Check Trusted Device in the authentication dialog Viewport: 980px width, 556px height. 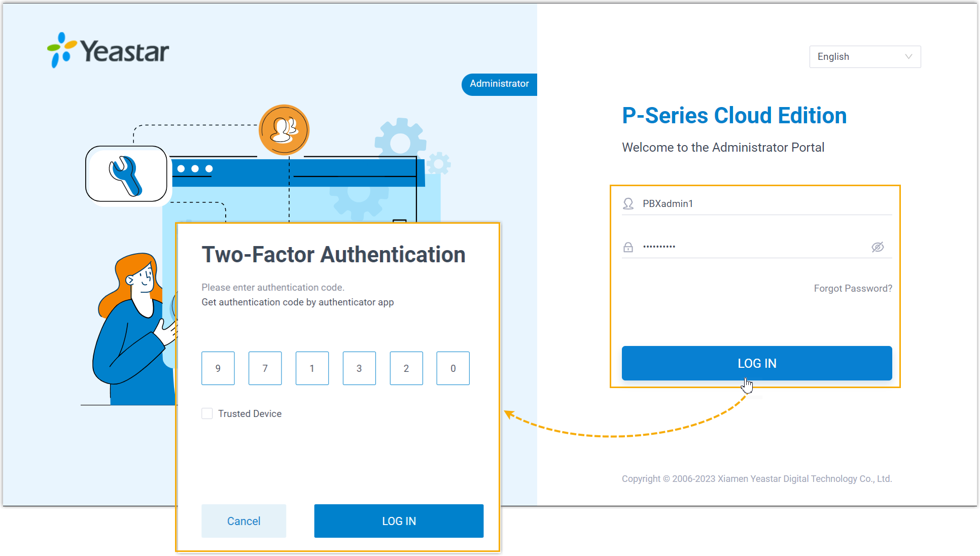click(x=207, y=413)
